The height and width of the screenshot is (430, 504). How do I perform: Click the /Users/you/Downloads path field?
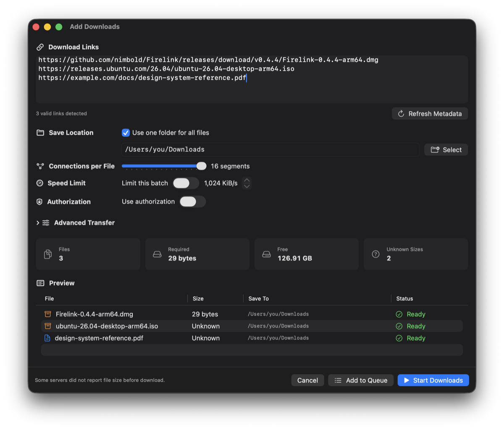(270, 149)
